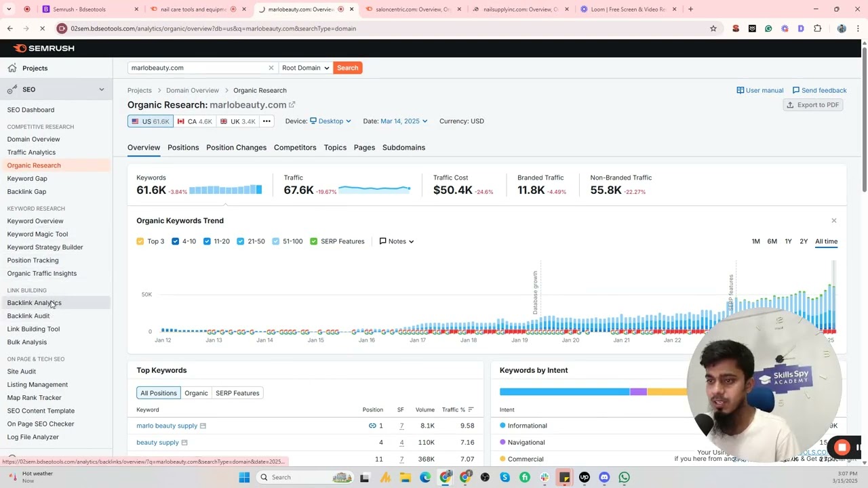
Task: Click the Export to PDF button
Action: coord(813,105)
